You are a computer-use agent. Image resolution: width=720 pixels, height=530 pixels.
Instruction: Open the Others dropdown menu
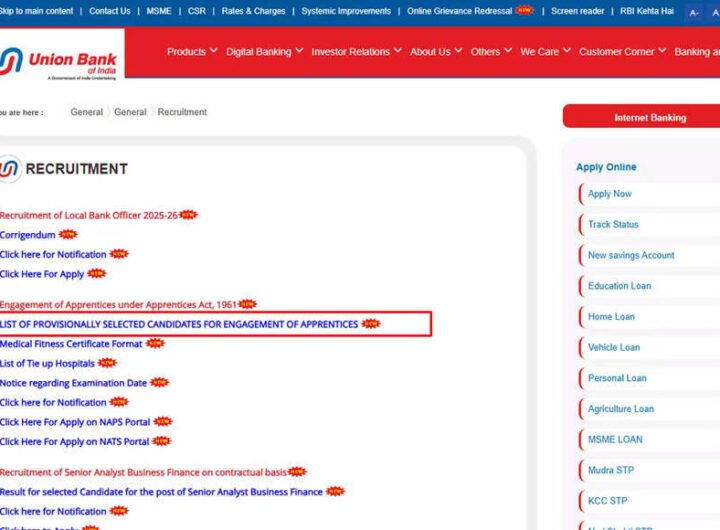tap(490, 51)
